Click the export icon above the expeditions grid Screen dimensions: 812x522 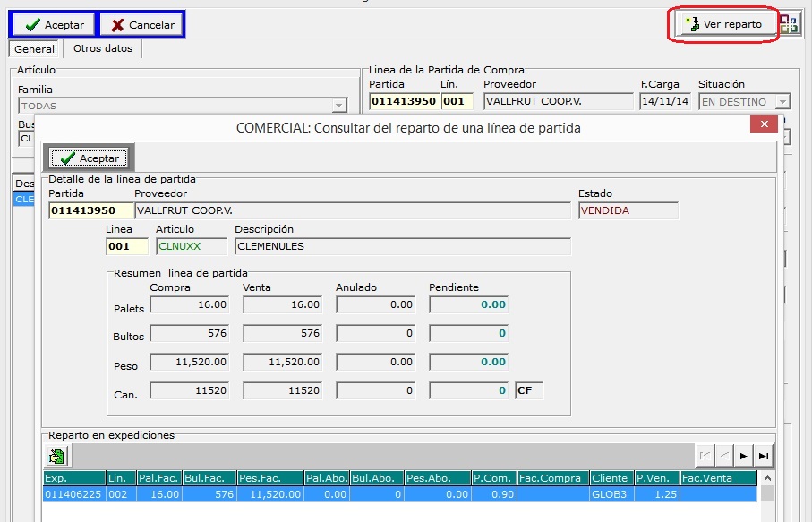57,457
